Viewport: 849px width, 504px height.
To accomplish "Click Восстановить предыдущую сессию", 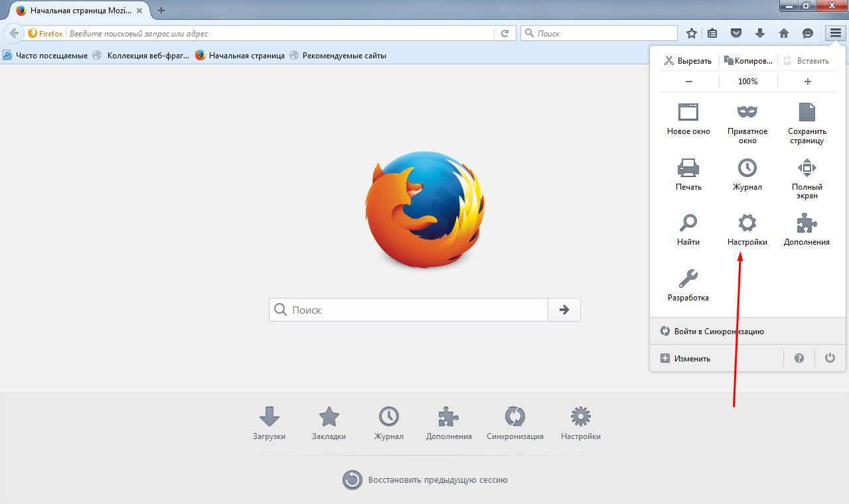I will [425, 479].
